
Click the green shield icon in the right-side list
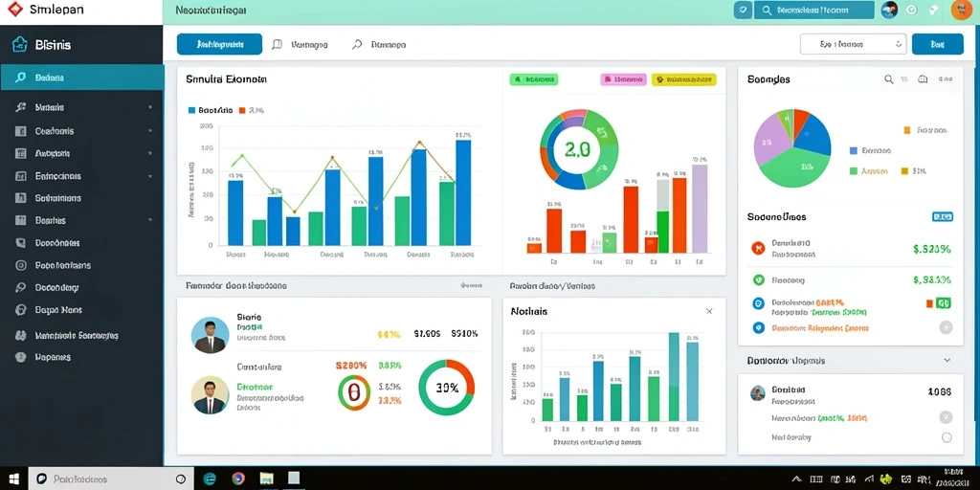759,280
